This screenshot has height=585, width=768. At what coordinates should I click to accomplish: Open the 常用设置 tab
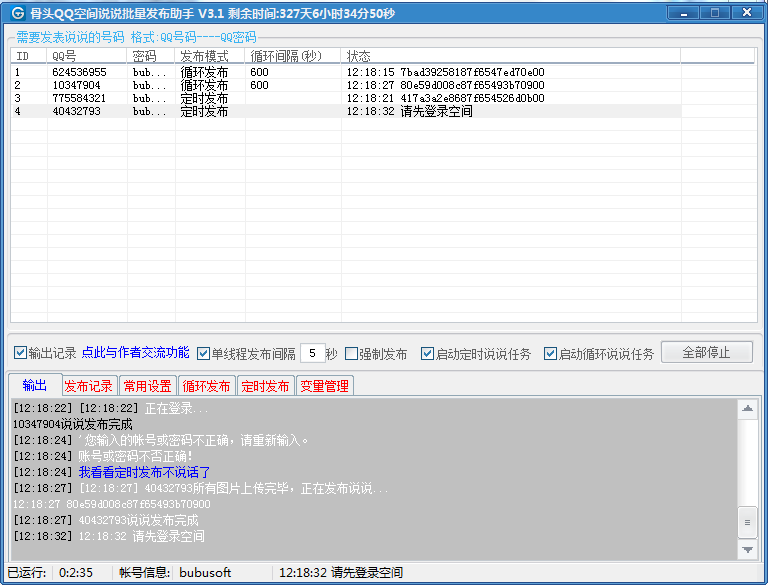coord(147,386)
